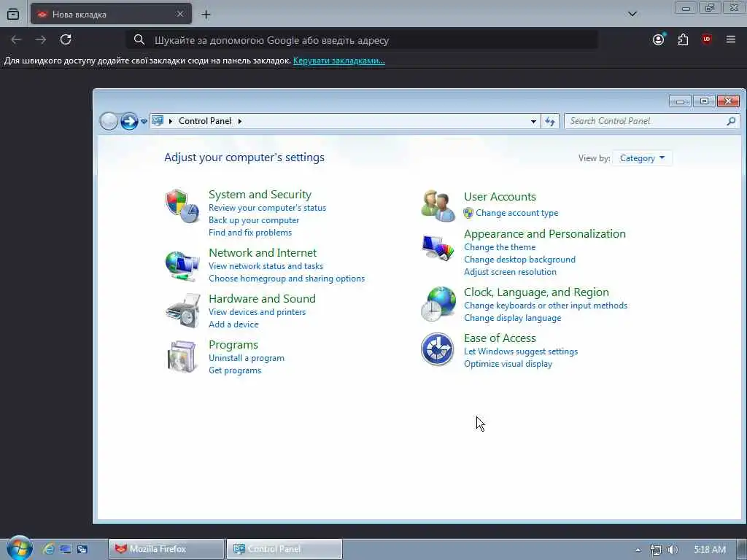Viewport: 747px width, 560px height.
Task: Open Appearance and Personalization monitor icon
Action: coord(438,248)
